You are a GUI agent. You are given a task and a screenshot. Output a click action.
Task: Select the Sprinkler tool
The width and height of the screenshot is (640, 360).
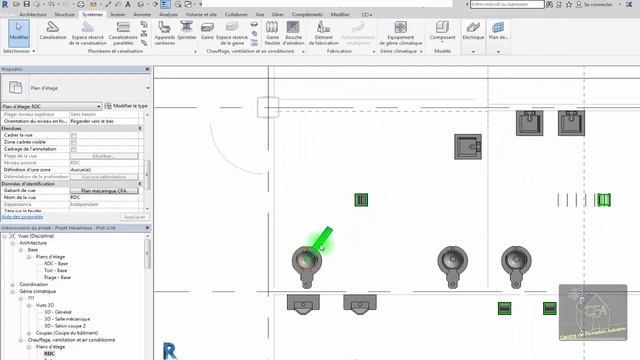[x=187, y=31]
